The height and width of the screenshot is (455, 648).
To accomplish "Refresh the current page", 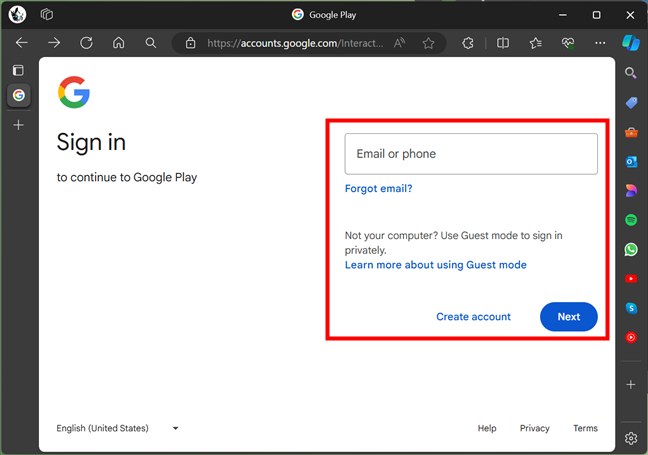I will [86, 43].
